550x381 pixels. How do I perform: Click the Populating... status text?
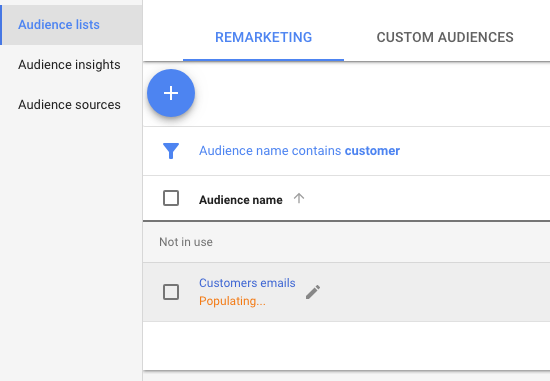232,301
